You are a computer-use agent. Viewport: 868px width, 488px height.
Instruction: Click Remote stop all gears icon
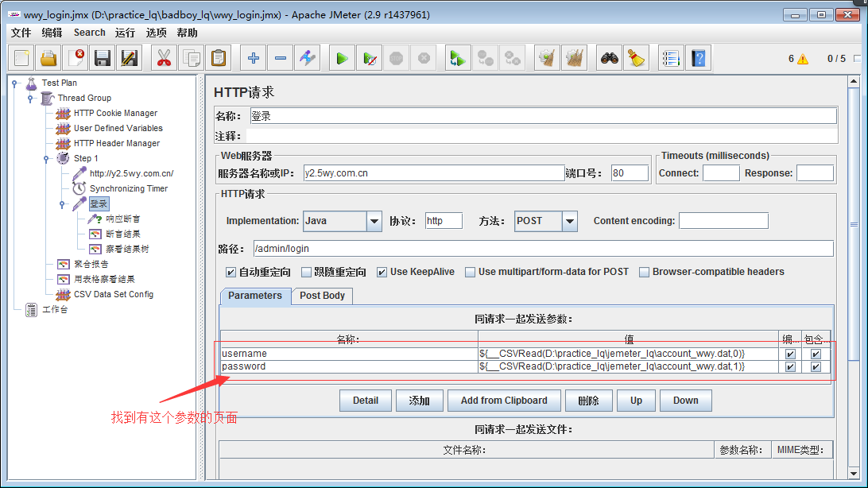[x=485, y=58]
